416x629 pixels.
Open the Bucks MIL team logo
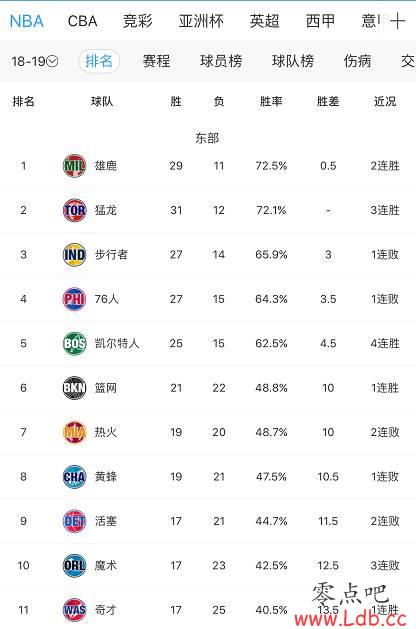click(x=75, y=166)
